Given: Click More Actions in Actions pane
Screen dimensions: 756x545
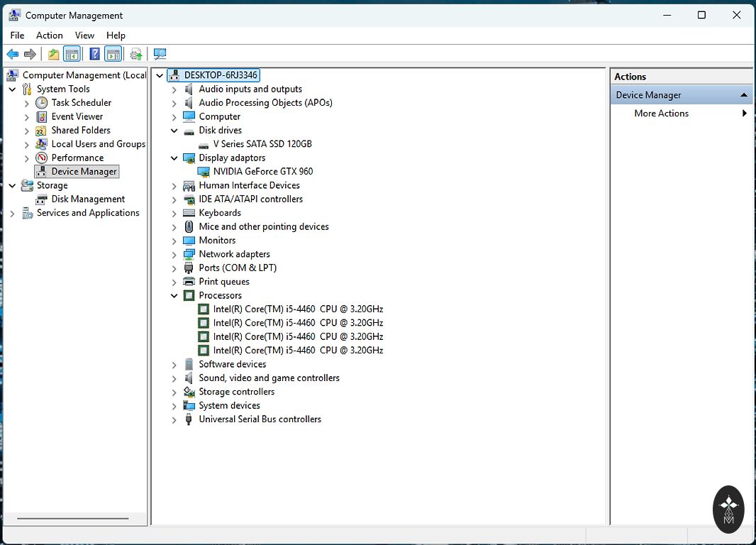Looking at the screenshot, I should 661,114.
